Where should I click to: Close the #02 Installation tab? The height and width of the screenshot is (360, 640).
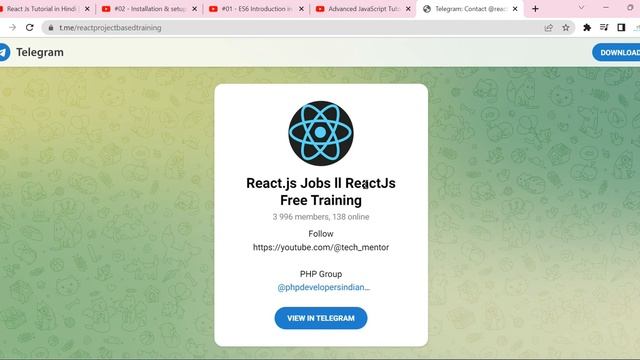(194, 9)
